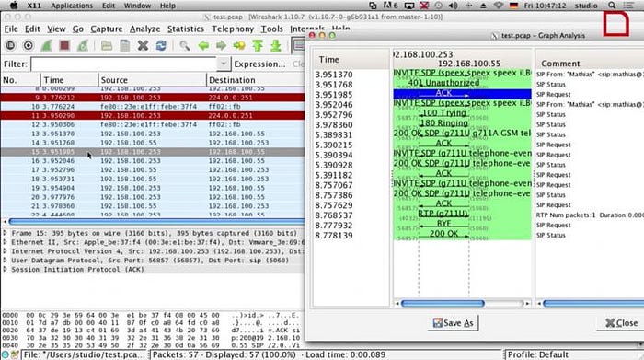Open a capture file (folder icon)
Screen dimensions: 644x360
coord(107,45)
